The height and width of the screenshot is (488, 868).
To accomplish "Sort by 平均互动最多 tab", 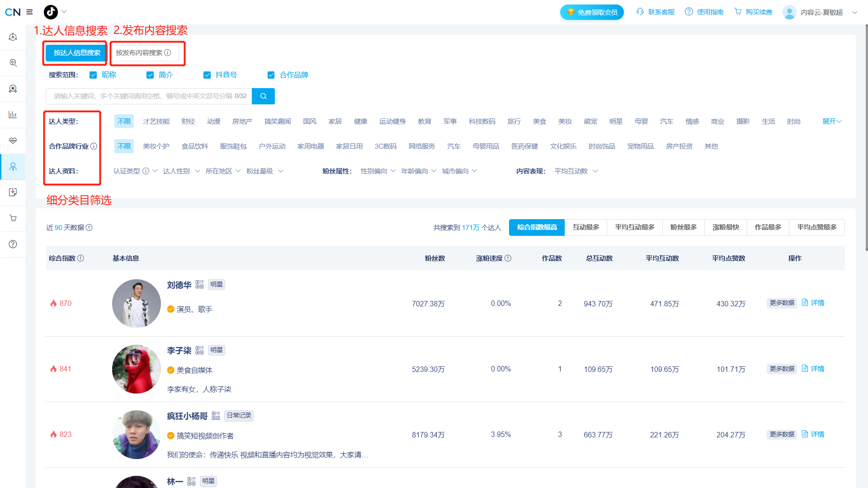I will [634, 227].
